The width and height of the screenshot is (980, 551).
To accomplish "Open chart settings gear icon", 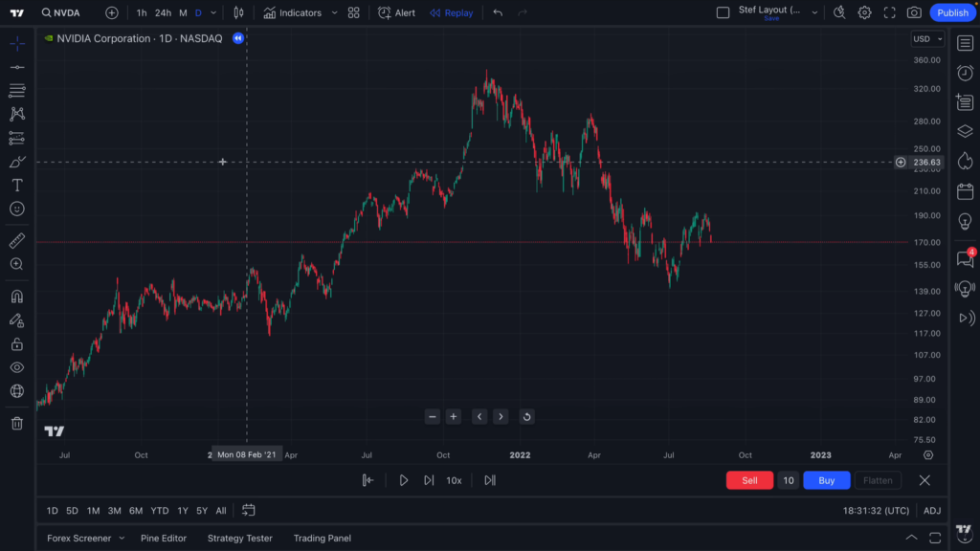I will [x=864, y=12].
